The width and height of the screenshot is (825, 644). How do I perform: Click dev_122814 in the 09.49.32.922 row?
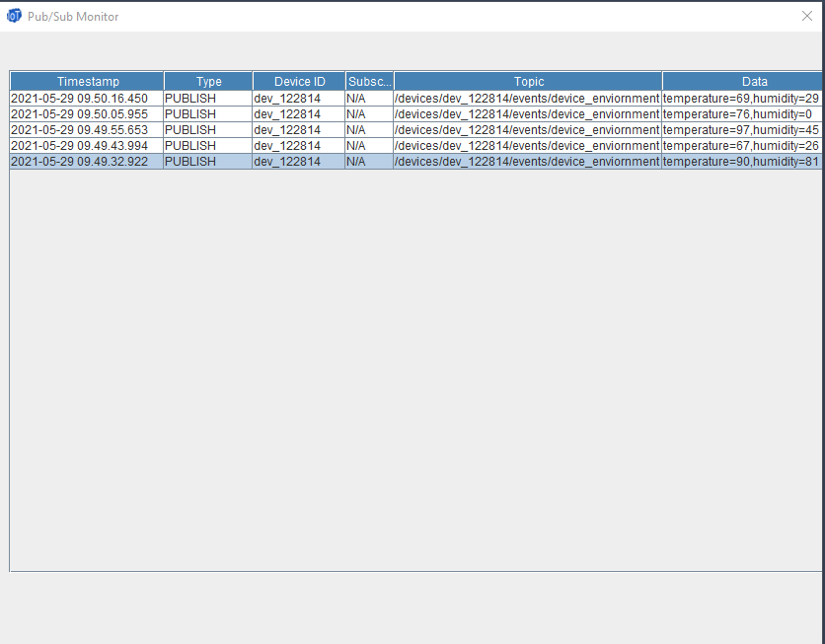(287, 162)
